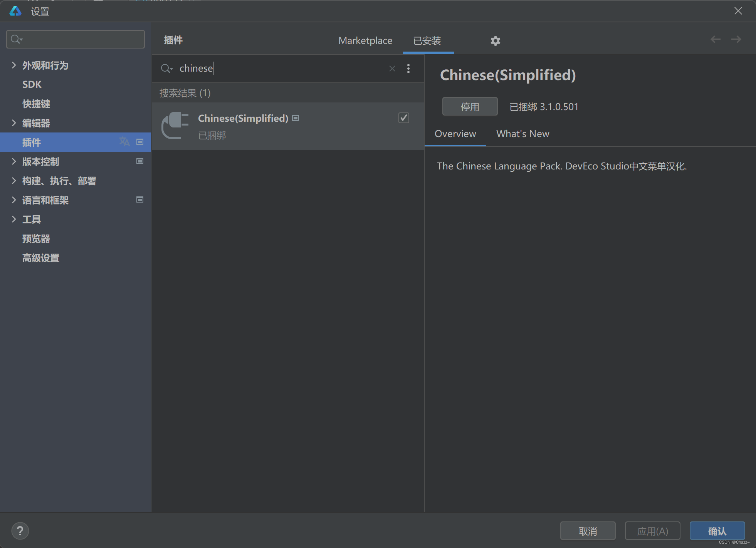Image resolution: width=756 pixels, height=548 pixels.
Task: Open the What's New tab
Action: point(522,134)
